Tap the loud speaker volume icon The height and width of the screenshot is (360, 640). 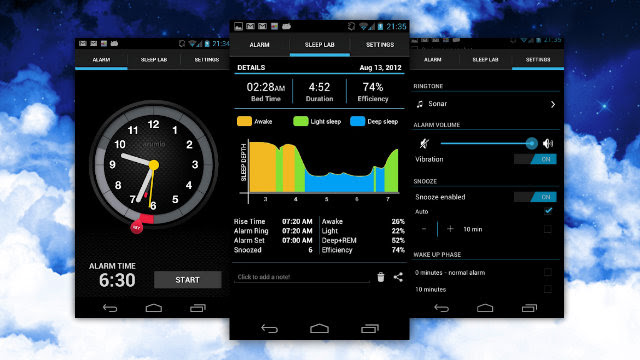pyautogui.click(x=548, y=143)
